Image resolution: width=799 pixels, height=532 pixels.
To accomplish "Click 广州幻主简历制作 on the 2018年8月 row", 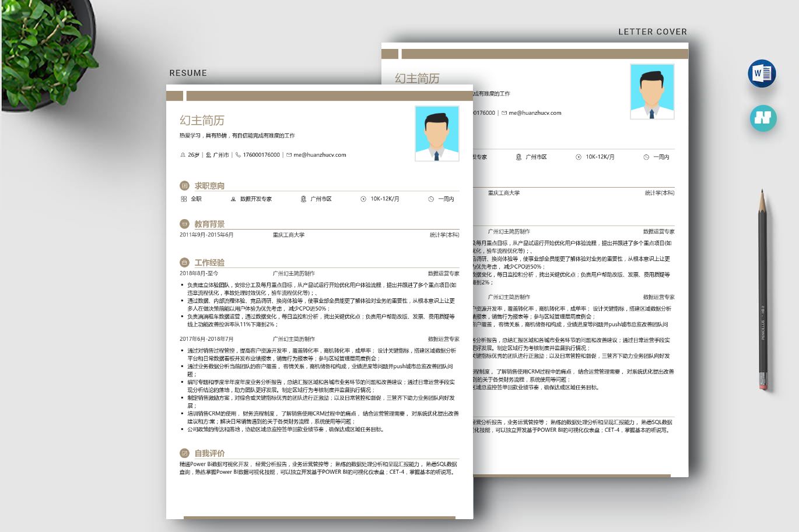I will click(294, 273).
